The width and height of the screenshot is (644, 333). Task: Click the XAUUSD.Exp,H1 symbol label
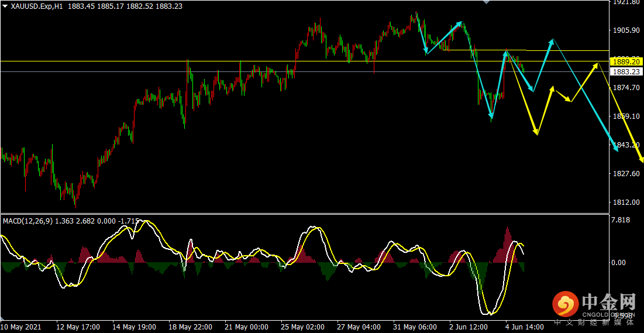37,6
